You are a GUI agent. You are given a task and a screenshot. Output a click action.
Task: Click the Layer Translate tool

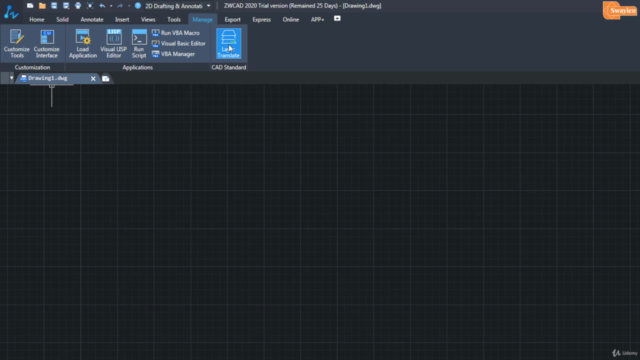[x=229, y=43]
